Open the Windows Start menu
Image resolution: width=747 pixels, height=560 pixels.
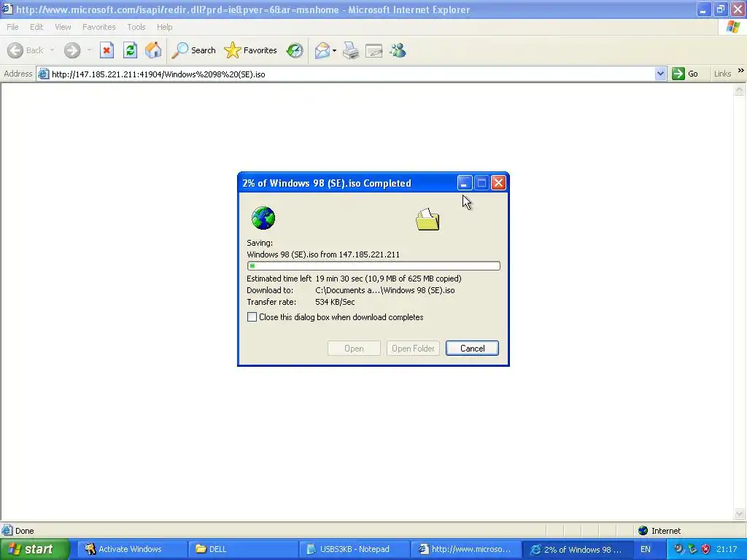pyautogui.click(x=34, y=550)
